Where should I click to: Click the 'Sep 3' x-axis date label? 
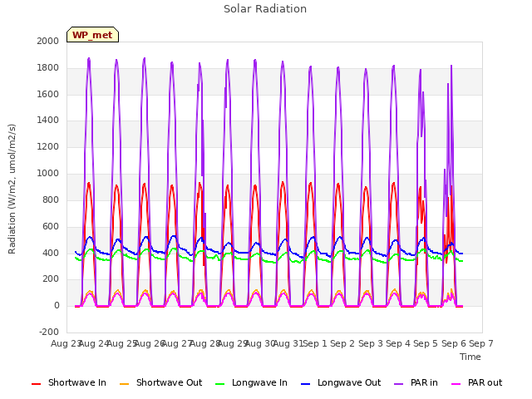(x=371, y=343)
